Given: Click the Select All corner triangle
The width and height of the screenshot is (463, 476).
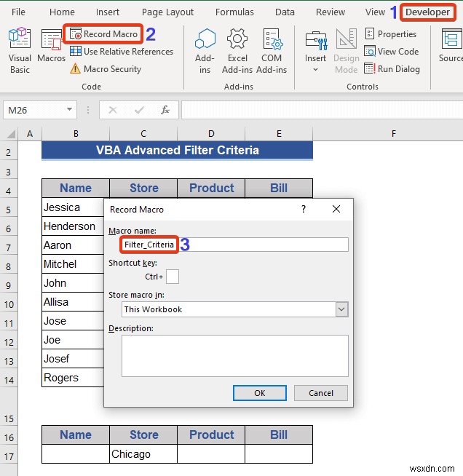Looking at the screenshot, I should [x=11, y=134].
